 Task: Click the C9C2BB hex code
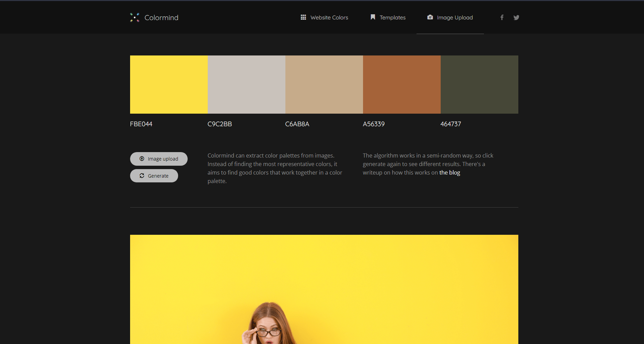pos(220,124)
